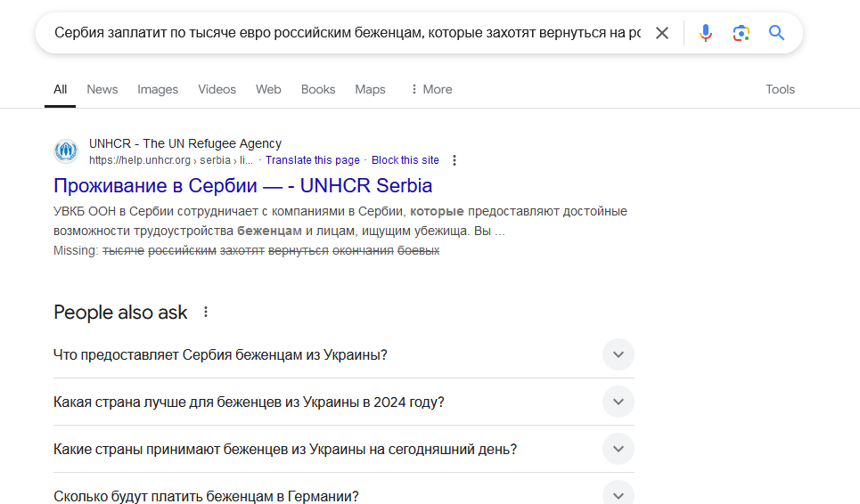This screenshot has height=504, width=860.
Task: Switch to the Maps tab
Action: (370, 89)
